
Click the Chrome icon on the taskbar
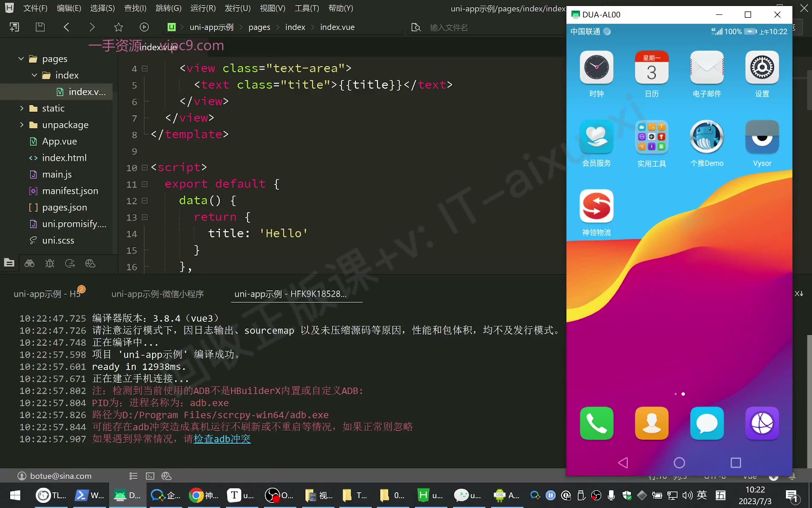coord(196,495)
